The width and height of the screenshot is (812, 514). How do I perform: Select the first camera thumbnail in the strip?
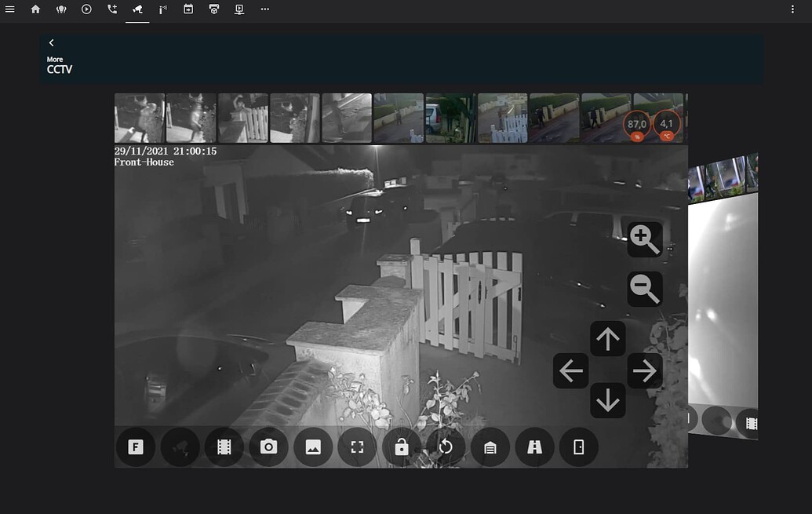coord(139,118)
